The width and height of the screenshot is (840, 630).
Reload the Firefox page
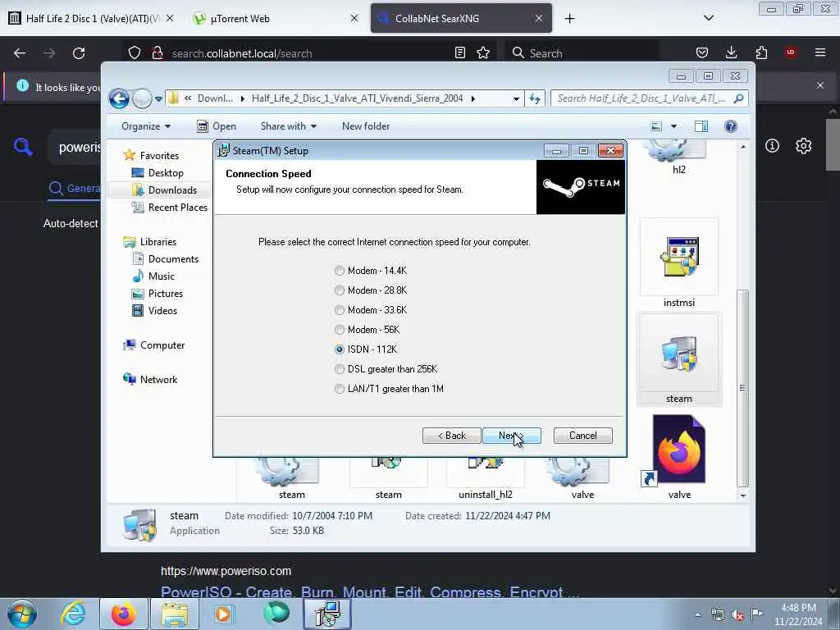click(x=79, y=53)
